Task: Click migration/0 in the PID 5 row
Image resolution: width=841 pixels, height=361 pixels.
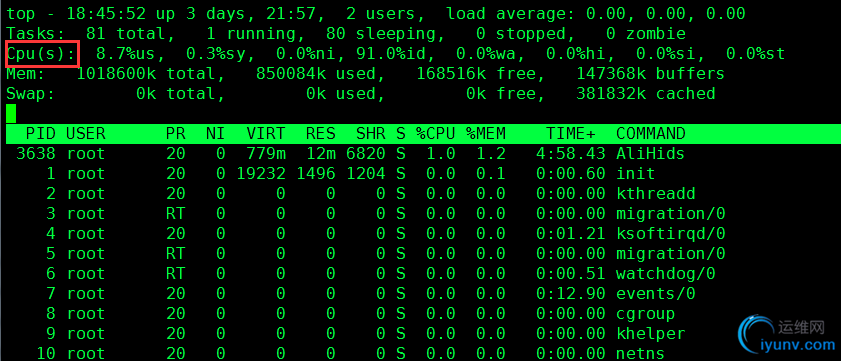Action: (x=670, y=254)
